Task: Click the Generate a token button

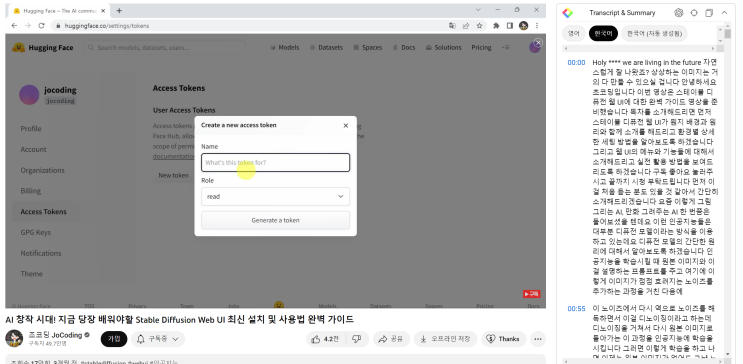Action: pyautogui.click(x=275, y=220)
